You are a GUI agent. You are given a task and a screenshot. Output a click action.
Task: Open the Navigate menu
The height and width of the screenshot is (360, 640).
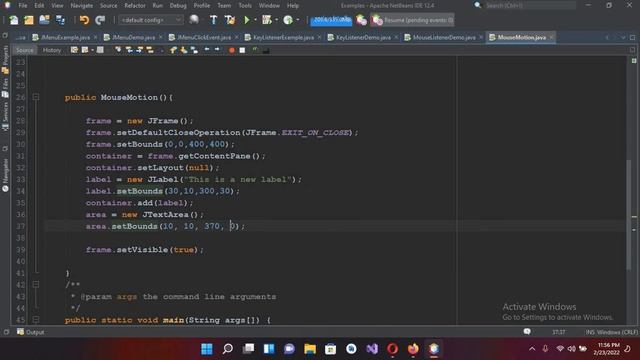pos(82,5)
